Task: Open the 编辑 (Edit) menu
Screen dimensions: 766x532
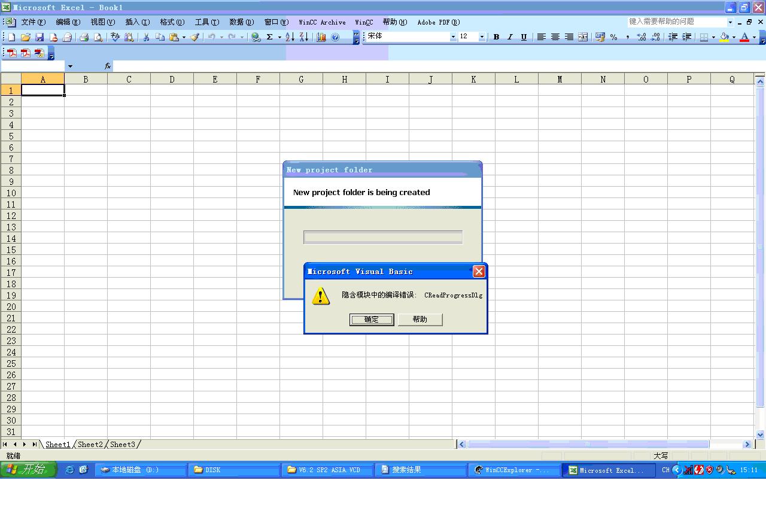Action: 68,22
